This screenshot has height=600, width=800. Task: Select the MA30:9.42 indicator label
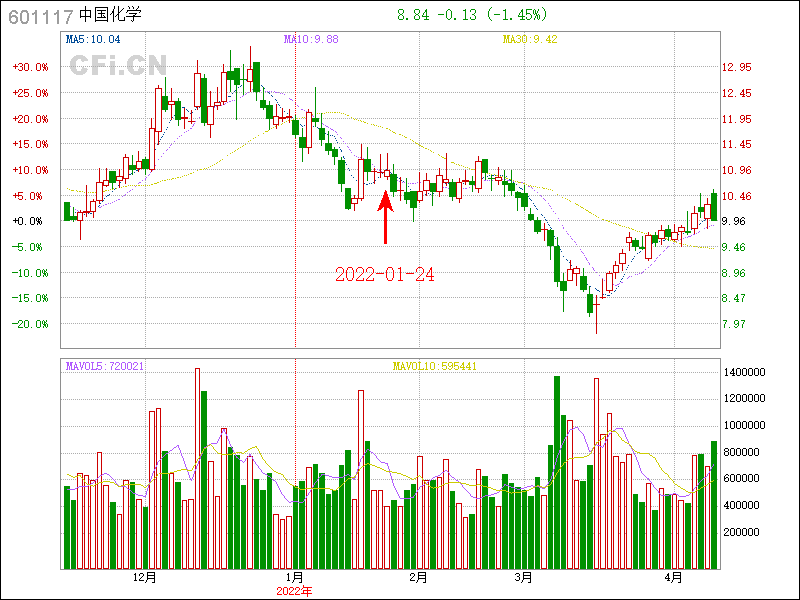530,39
